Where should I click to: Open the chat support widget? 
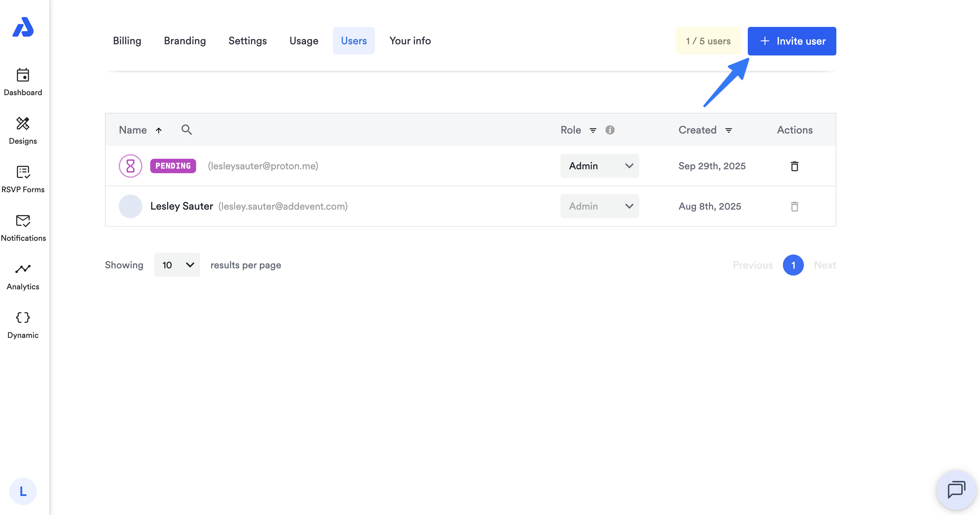(x=956, y=489)
